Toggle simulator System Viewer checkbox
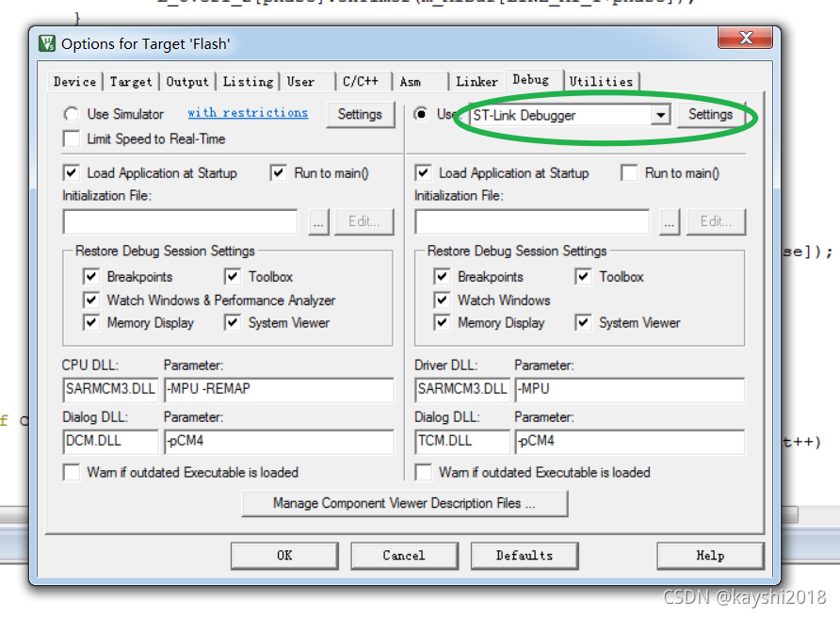The width and height of the screenshot is (840, 617). 232,322
